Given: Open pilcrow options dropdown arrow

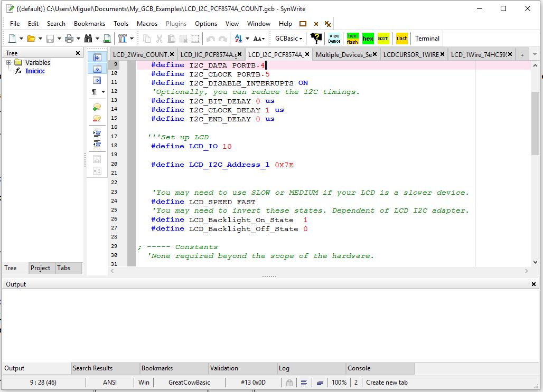Looking at the screenshot, I should coord(103,92).
